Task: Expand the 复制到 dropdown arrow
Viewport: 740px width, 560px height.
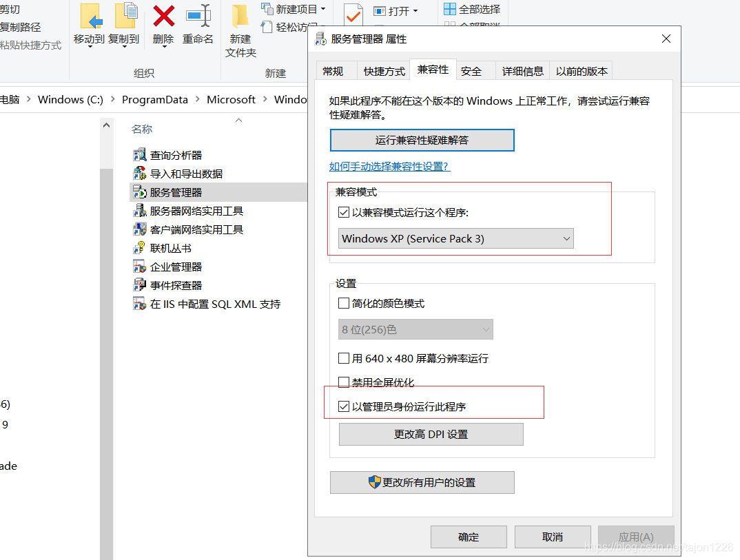Action: pos(124,47)
